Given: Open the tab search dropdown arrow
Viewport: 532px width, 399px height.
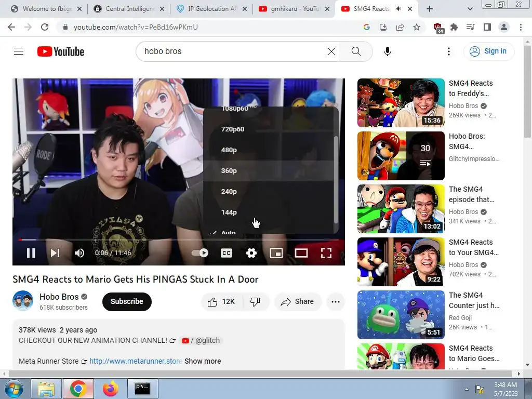Looking at the screenshot, I should point(470,9).
